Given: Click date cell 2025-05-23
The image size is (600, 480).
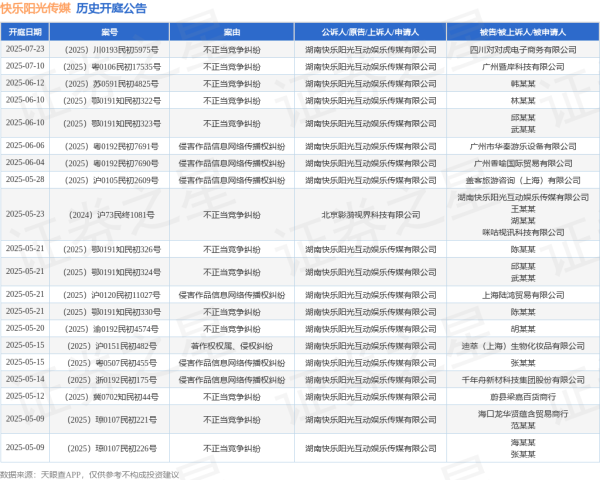Looking at the screenshot, I should pyautogui.click(x=25, y=214).
